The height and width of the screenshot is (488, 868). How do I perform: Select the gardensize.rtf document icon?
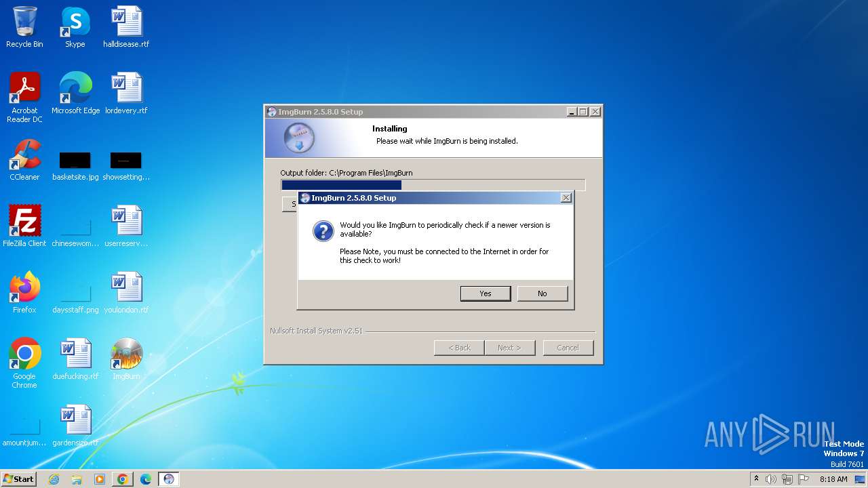tap(75, 426)
